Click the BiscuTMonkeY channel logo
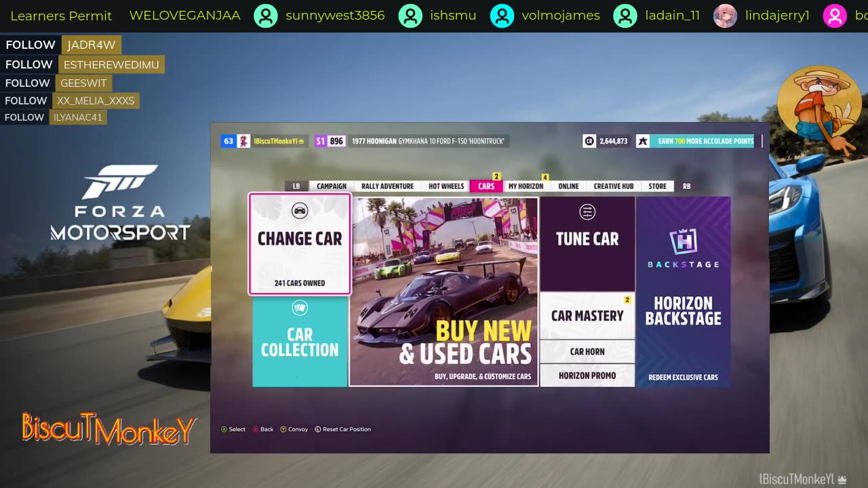The image size is (868, 488). [109, 429]
